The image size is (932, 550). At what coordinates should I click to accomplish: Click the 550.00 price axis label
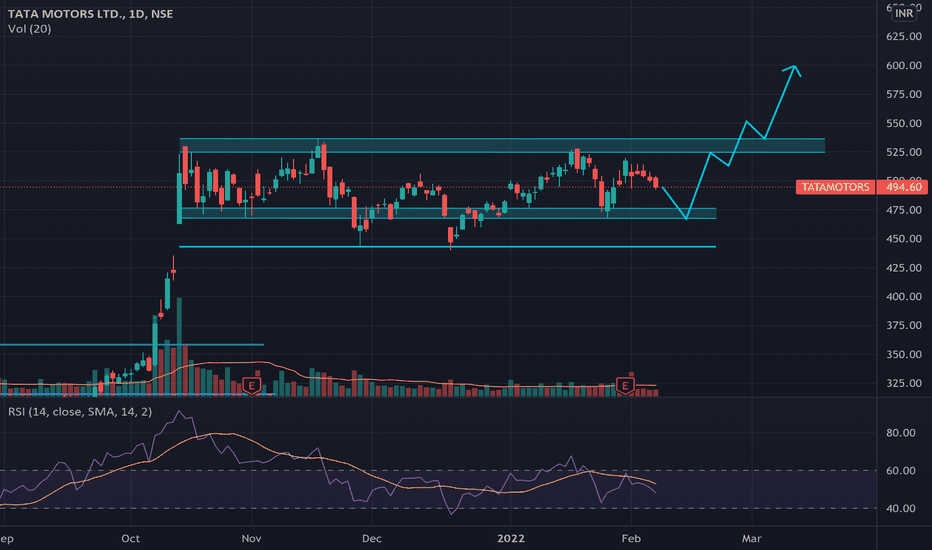tap(903, 124)
